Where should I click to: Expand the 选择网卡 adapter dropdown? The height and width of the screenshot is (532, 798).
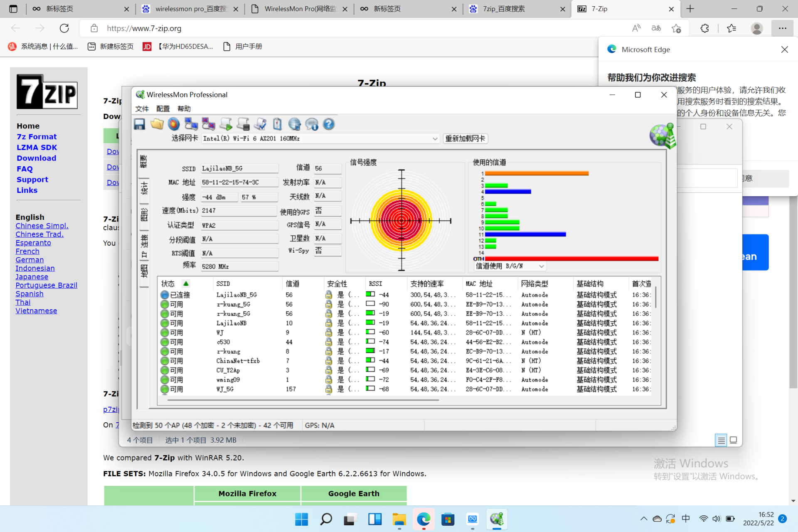[x=435, y=139]
